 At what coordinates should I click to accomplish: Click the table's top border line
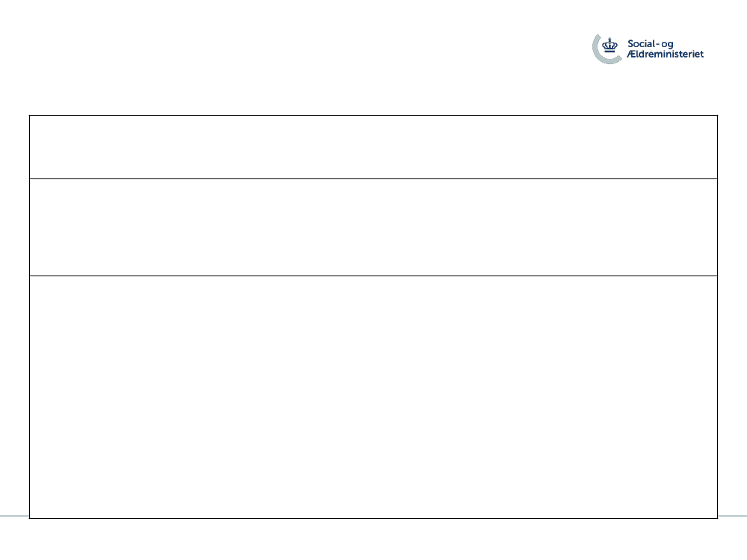pos(373,115)
